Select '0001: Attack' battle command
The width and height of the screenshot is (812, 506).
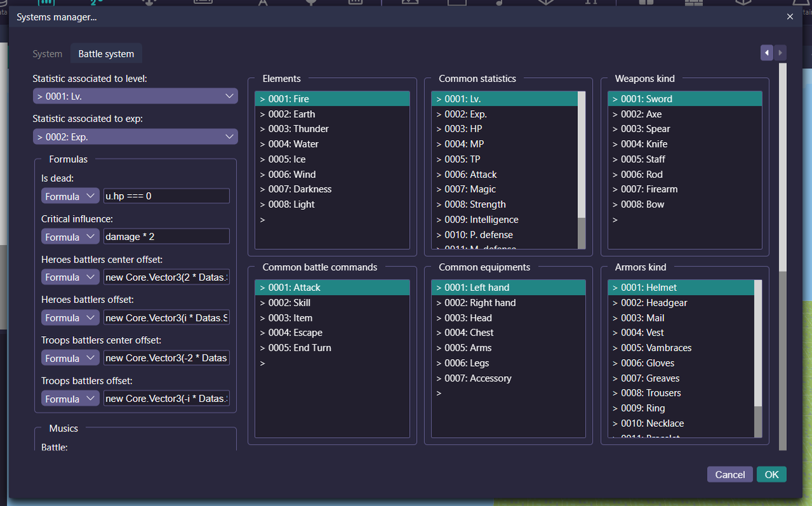pyautogui.click(x=332, y=287)
